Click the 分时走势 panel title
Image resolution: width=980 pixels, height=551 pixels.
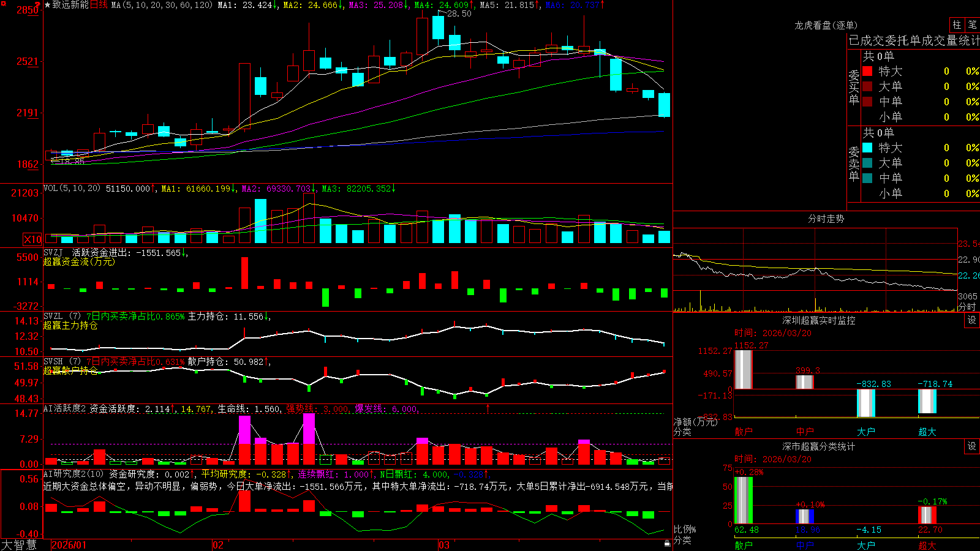point(826,219)
